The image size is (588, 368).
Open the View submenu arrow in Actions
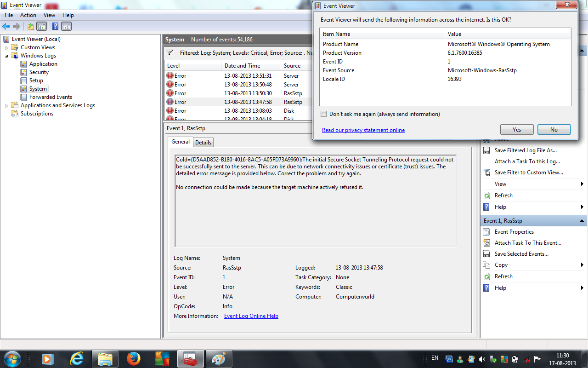[x=582, y=184]
